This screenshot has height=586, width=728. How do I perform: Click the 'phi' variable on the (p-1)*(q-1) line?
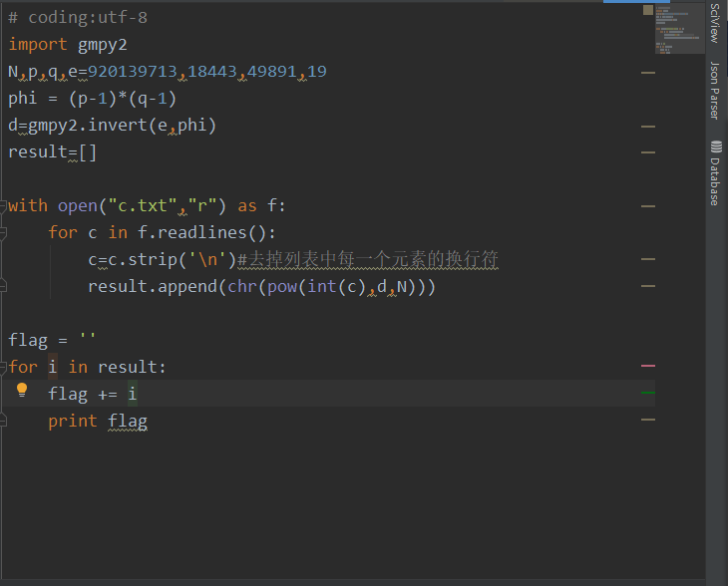(x=22, y=99)
